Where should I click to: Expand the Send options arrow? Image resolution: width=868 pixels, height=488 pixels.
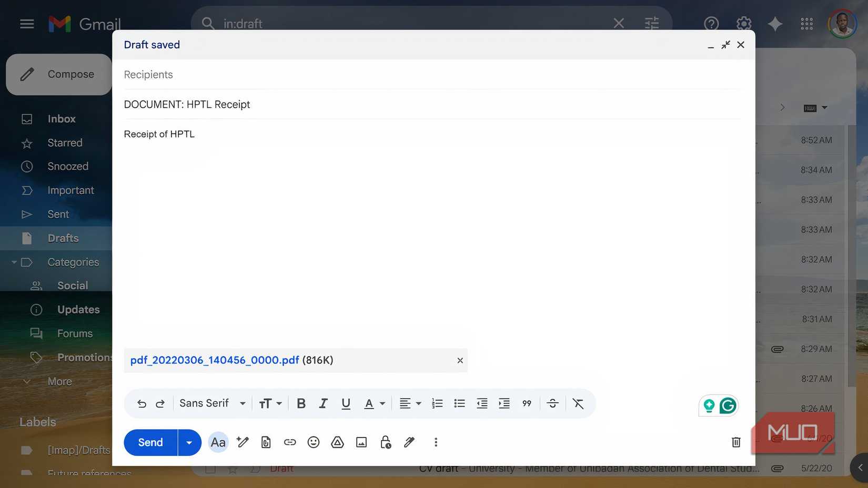(x=189, y=442)
